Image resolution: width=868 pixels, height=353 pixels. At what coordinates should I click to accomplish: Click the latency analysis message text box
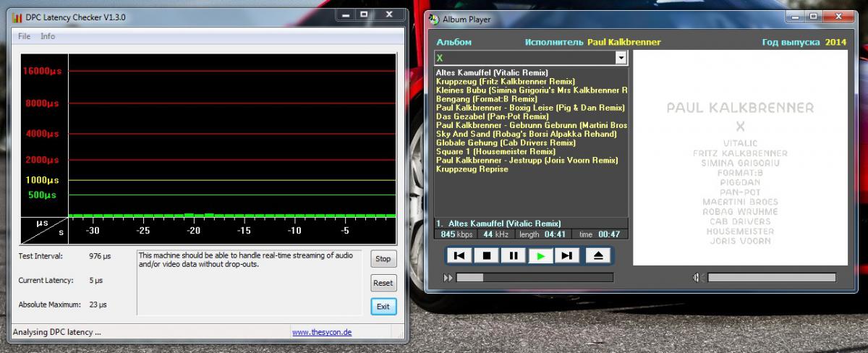(250, 282)
